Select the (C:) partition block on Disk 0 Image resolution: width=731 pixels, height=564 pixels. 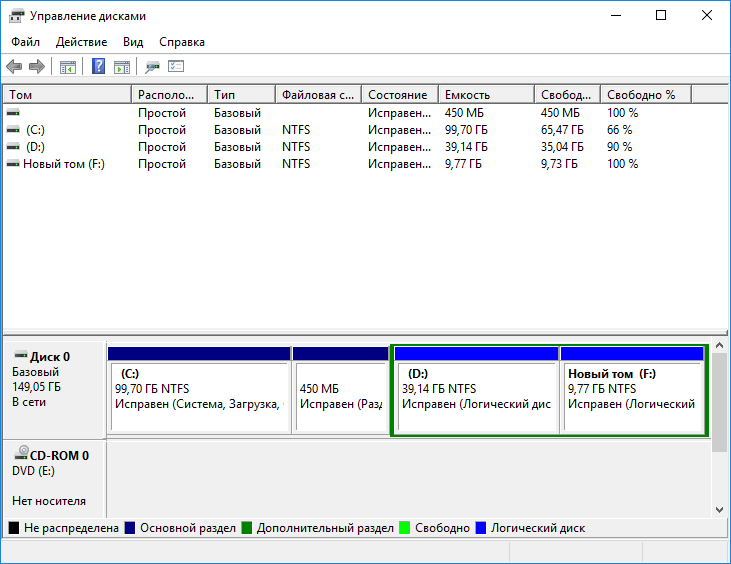[198, 395]
